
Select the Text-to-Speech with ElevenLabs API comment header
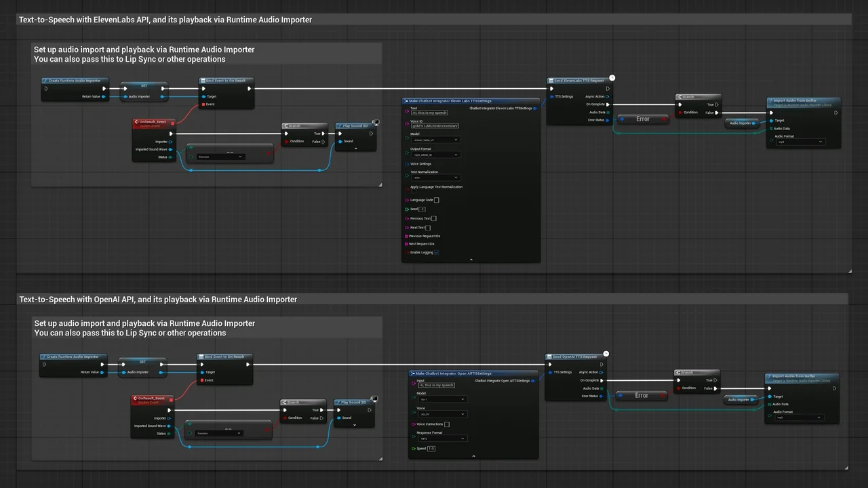coord(165,20)
